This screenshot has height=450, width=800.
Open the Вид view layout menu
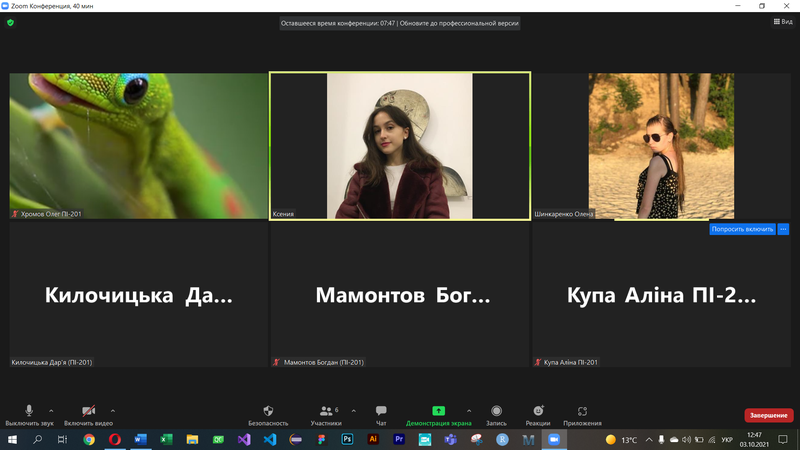tap(783, 21)
